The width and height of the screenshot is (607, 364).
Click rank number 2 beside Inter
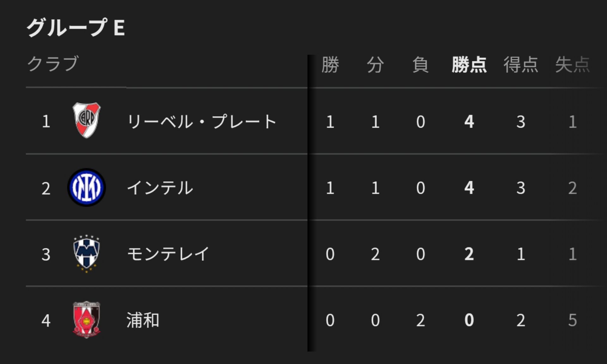(x=46, y=188)
